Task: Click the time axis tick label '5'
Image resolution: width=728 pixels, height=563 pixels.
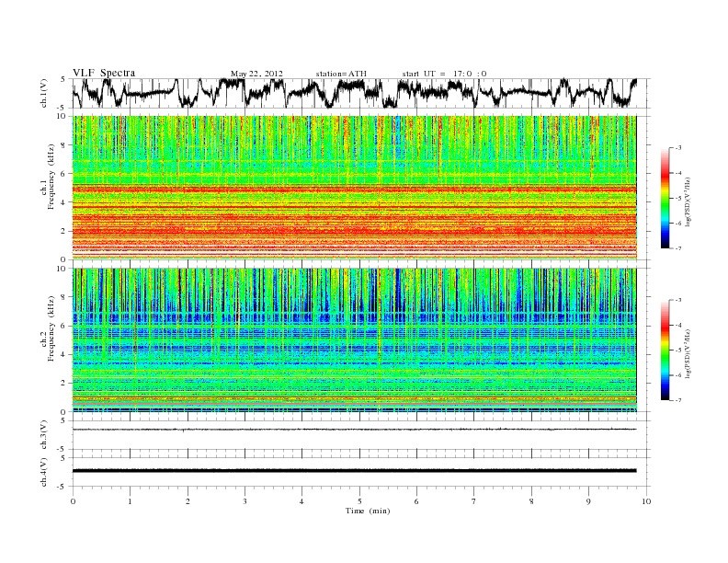Action: [359, 501]
